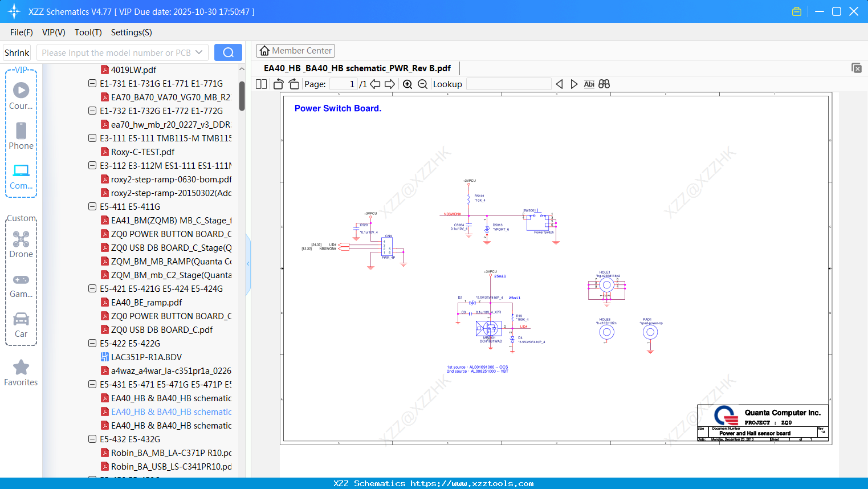Click the PDF icon beside 4019LW.pdf
This screenshot has height=489, width=868.
point(105,70)
